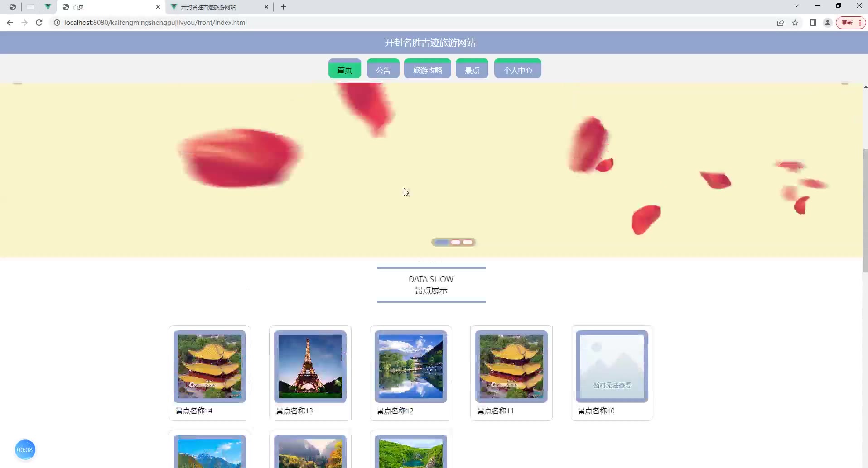
Task: View site information for localhost
Action: [57, 23]
